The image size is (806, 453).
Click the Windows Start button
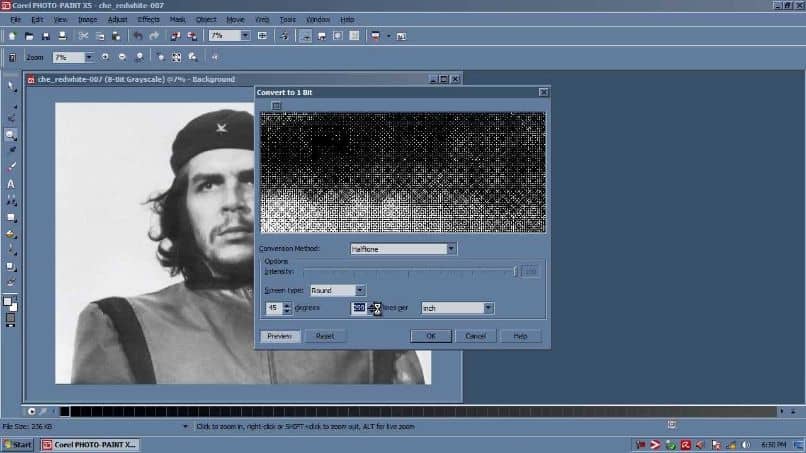19,444
